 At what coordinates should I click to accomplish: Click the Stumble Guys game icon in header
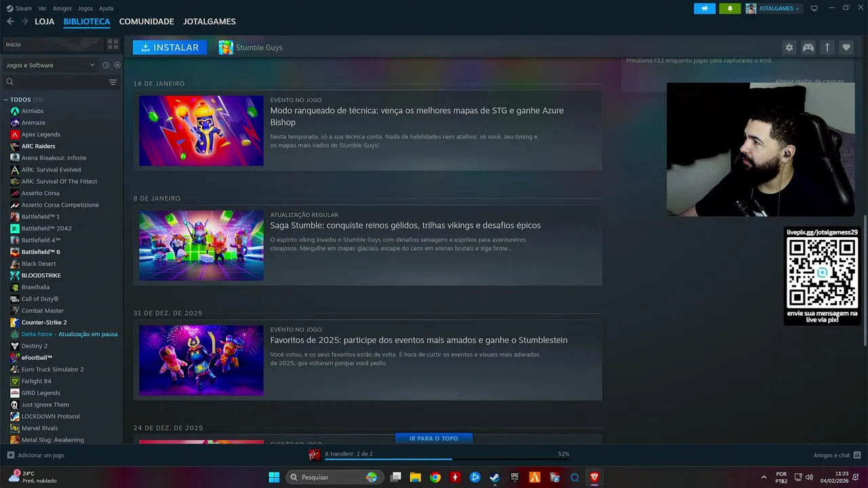tap(226, 47)
